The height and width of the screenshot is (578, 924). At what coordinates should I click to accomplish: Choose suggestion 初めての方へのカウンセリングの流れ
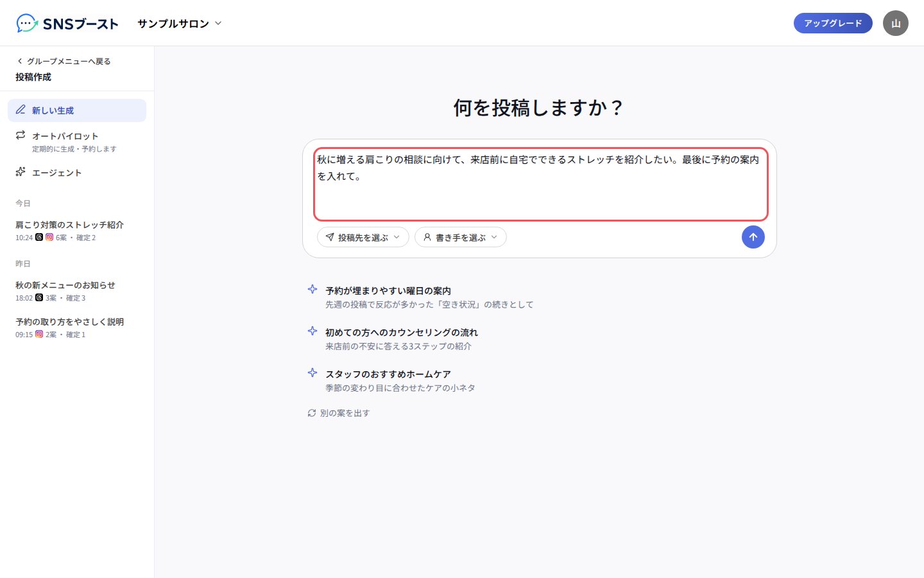click(540, 338)
